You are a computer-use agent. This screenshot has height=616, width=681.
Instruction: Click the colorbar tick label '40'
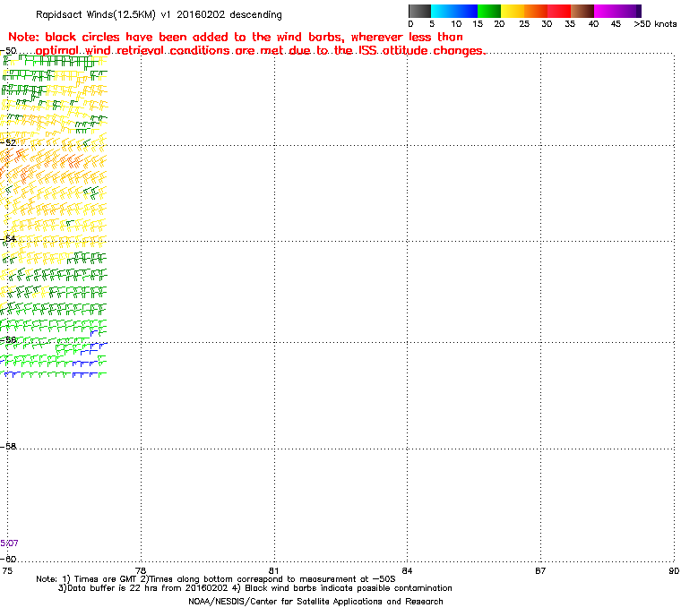click(x=593, y=24)
